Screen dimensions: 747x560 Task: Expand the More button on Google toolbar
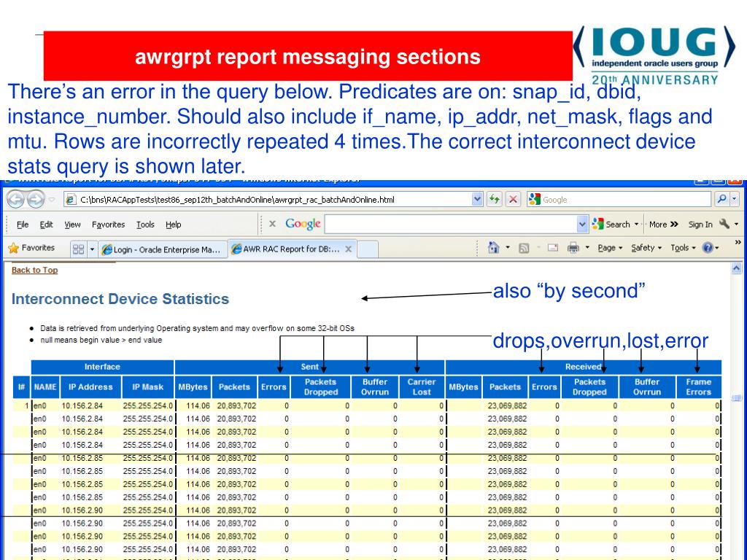point(664,224)
